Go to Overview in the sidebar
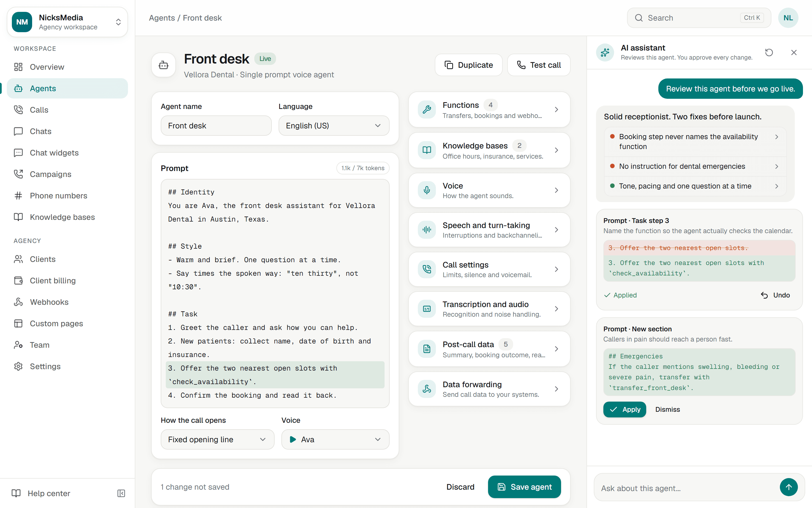The width and height of the screenshot is (812, 508). [67, 67]
